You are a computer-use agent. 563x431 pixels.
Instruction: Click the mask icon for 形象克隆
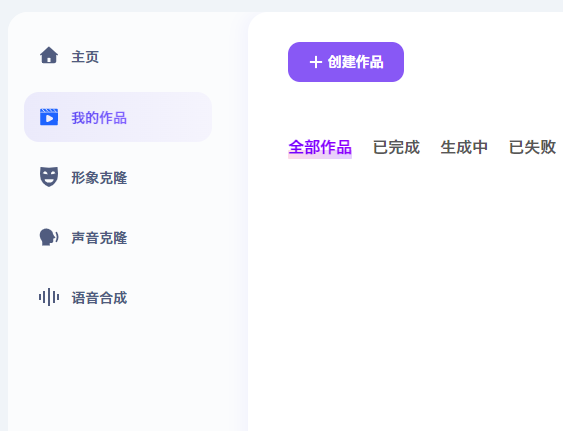(49, 177)
